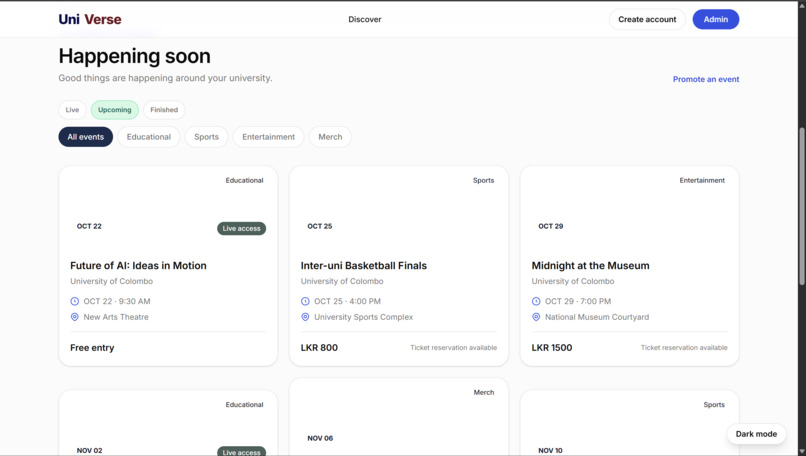Click the LKR 1500 price
Viewport: 806px width, 456px height.
pos(552,348)
